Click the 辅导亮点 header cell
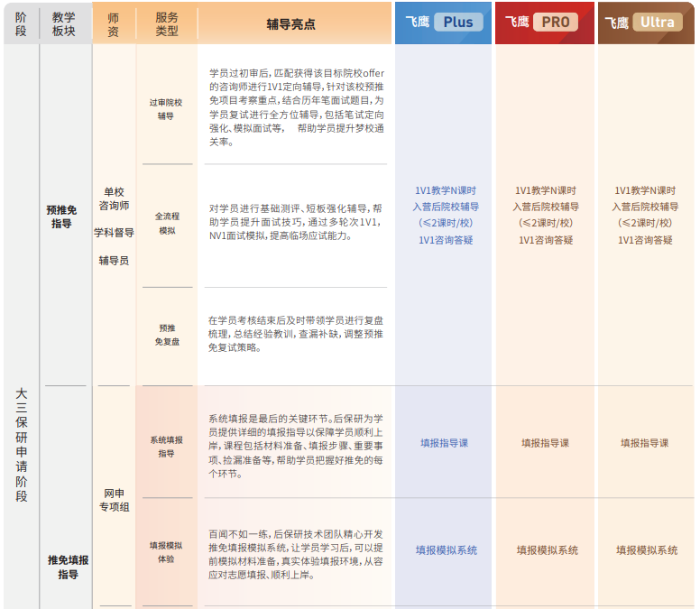The height and width of the screenshot is (609, 700). [x=292, y=24]
